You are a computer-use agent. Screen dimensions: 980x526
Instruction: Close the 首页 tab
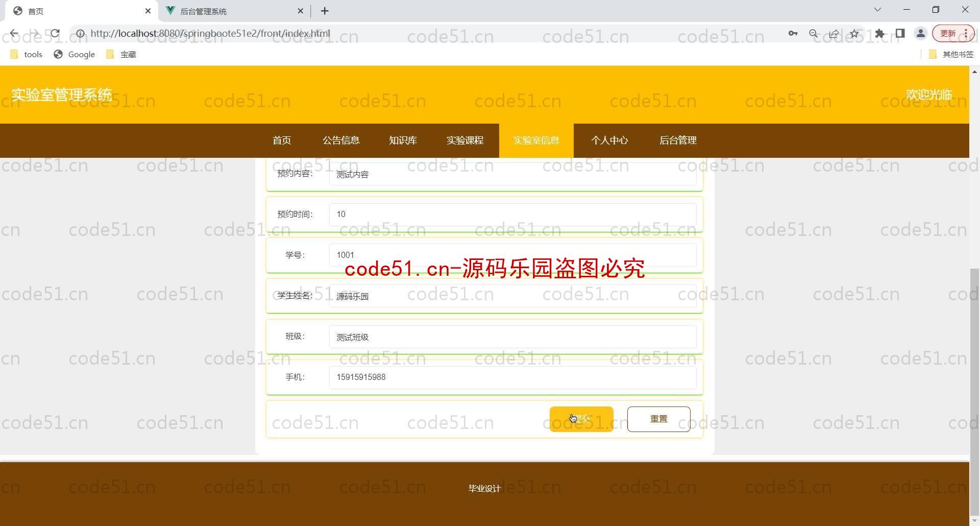(148, 11)
